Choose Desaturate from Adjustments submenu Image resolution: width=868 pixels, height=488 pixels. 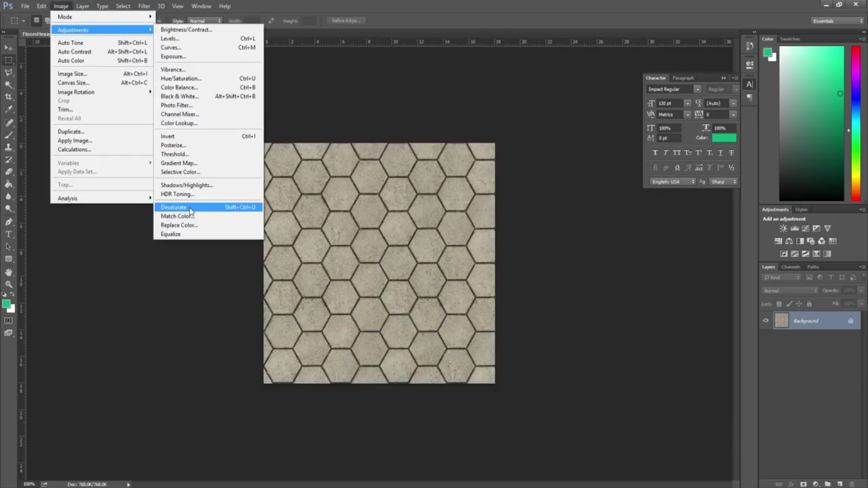click(x=174, y=207)
